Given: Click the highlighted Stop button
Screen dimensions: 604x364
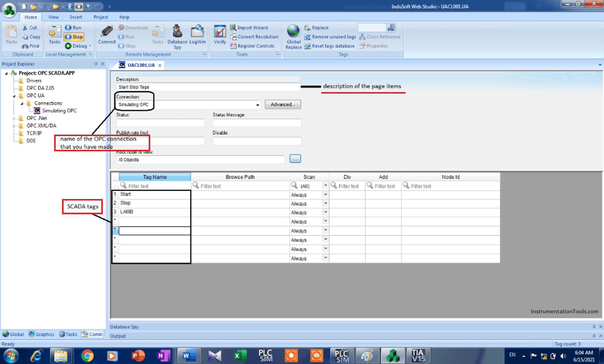Looking at the screenshot, I should 74,37.
